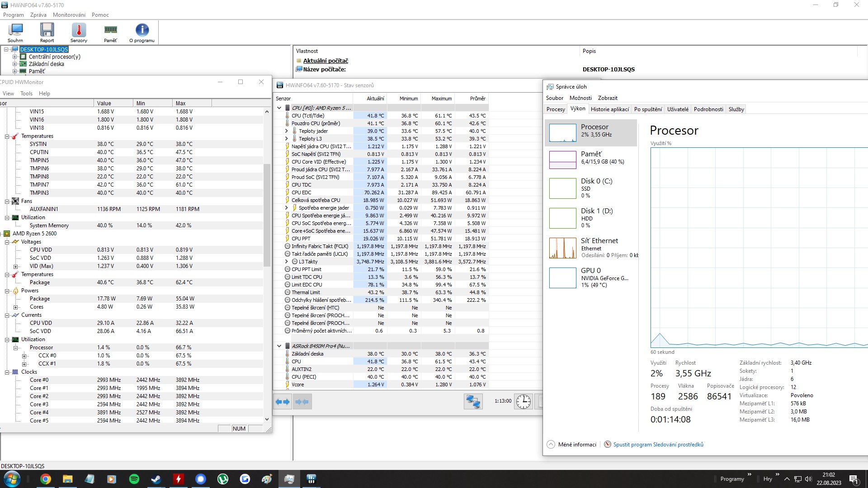Click the Report floppy disk icon
Image resolution: width=868 pixels, height=488 pixels.
(x=47, y=33)
